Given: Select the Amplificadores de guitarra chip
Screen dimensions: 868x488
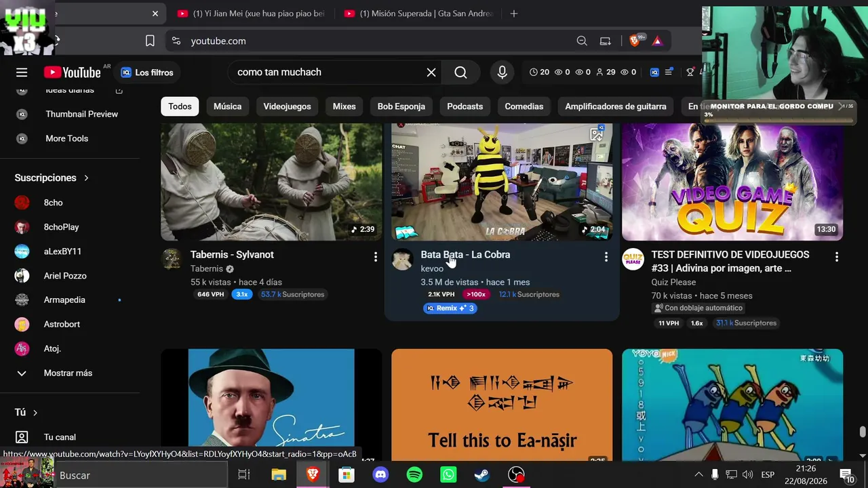Looking at the screenshot, I should (616, 106).
